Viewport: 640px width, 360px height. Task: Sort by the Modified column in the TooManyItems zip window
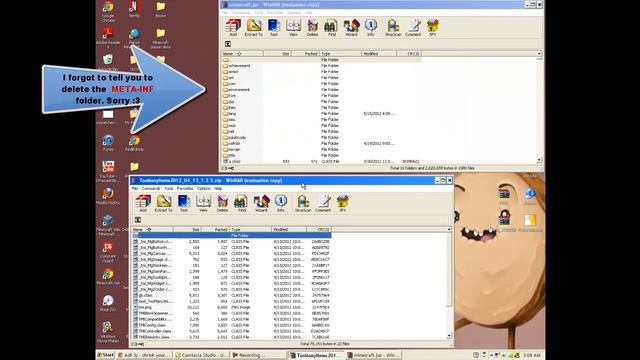coord(289,229)
